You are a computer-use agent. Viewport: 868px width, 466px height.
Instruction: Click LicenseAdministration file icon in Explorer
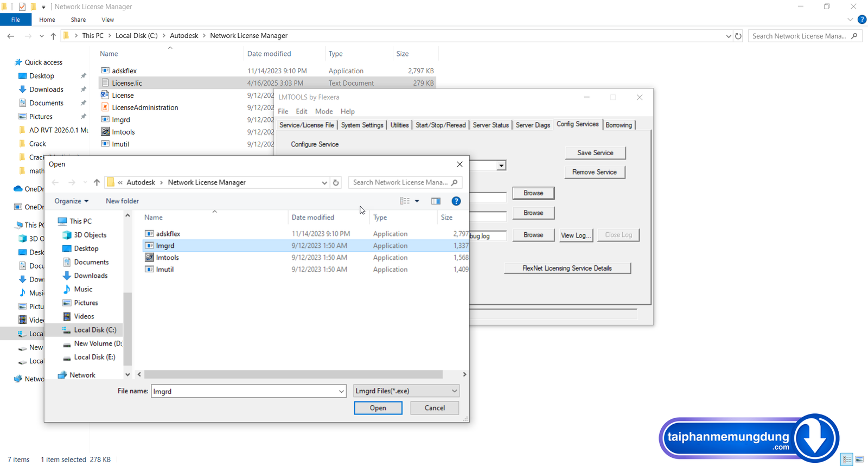point(105,107)
